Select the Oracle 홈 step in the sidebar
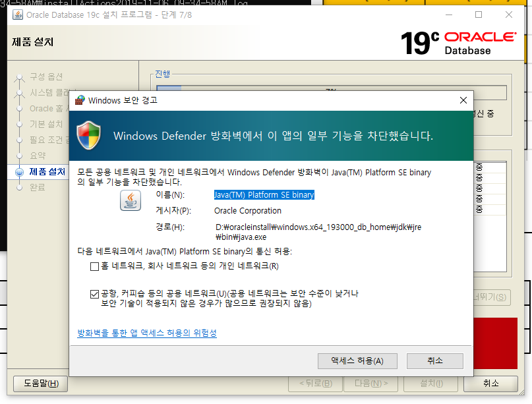Screen dimensions: 532x404 coord(49,109)
